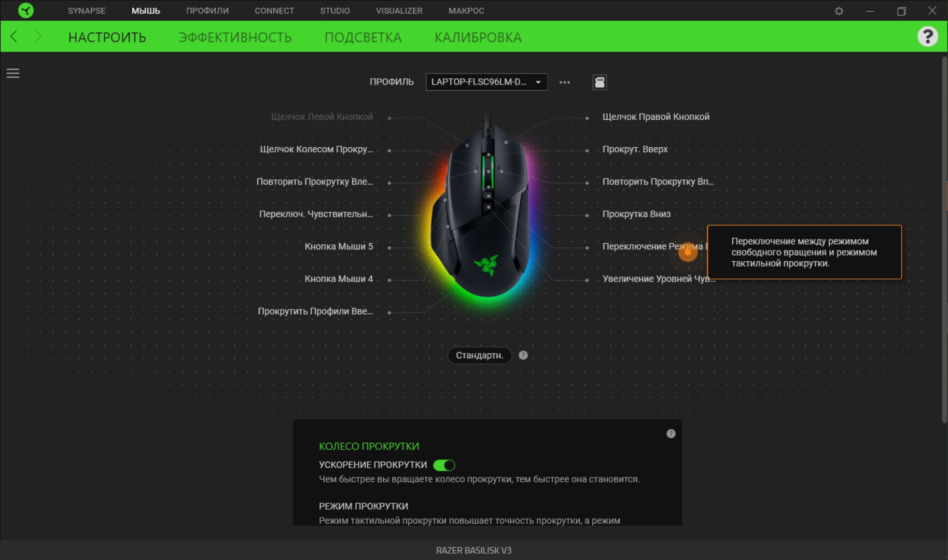Click help icon next to Стандартн.
948x560 pixels.
click(x=523, y=355)
